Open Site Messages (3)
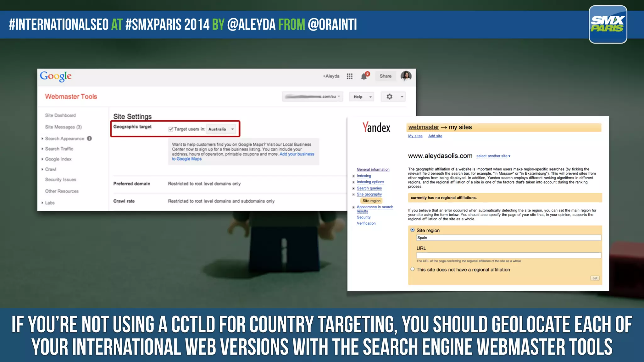Viewport: 644px width, 362px height. [x=63, y=127]
